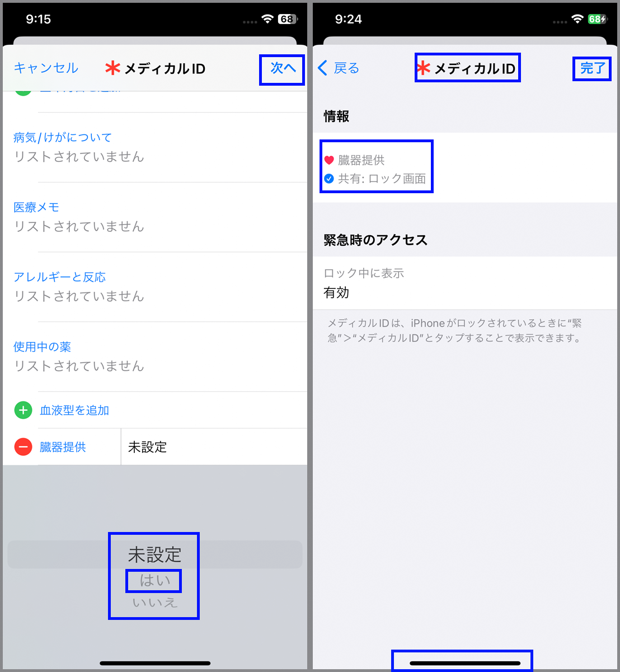
Task: Tap the back chevron next to 戻る
Action: click(x=322, y=68)
